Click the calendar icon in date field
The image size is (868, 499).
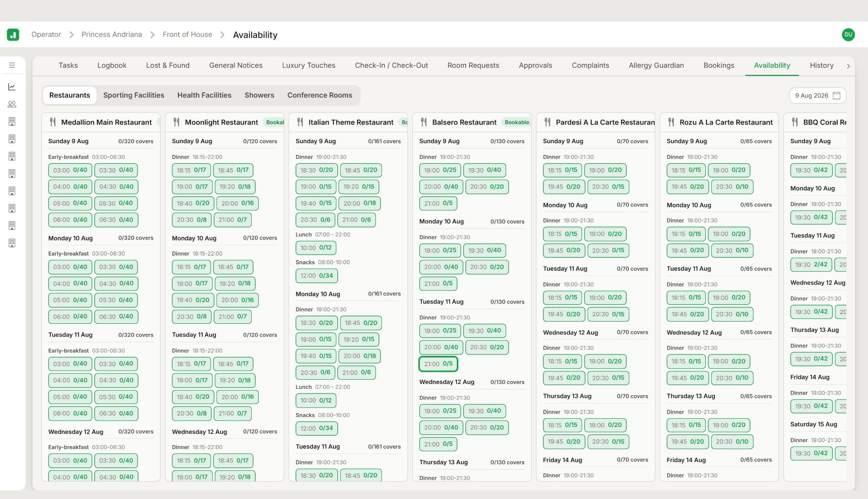point(836,95)
